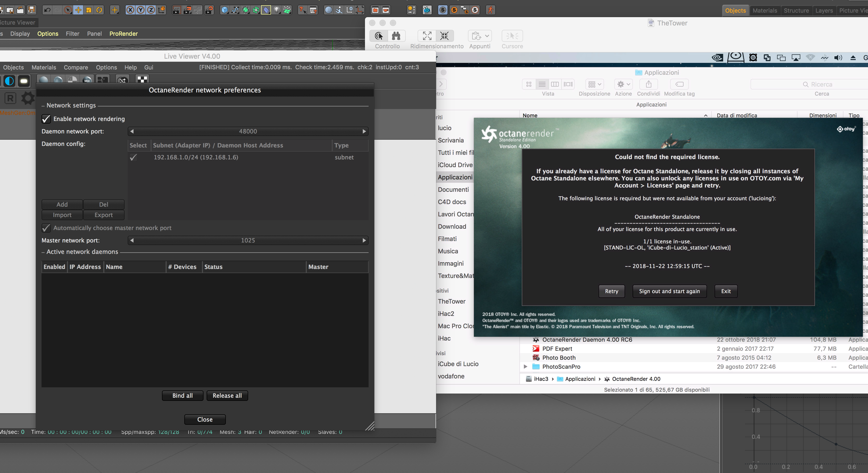The width and height of the screenshot is (868, 473).
Task: Click the binoculars observe mode icon
Action: tap(396, 36)
